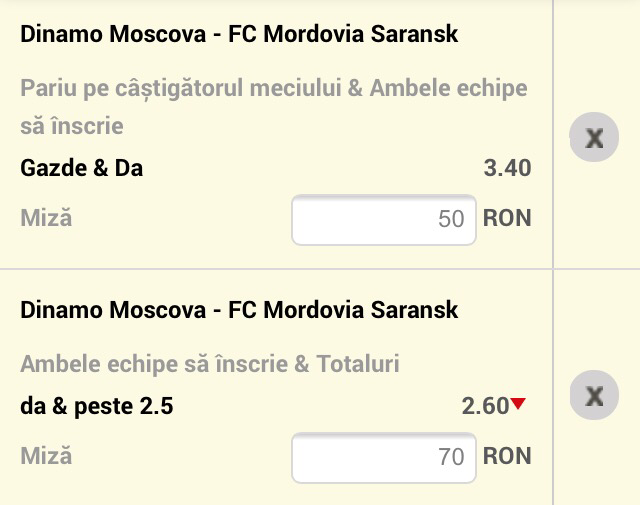Select the 'Gazde & Da' selection text

[82, 168]
